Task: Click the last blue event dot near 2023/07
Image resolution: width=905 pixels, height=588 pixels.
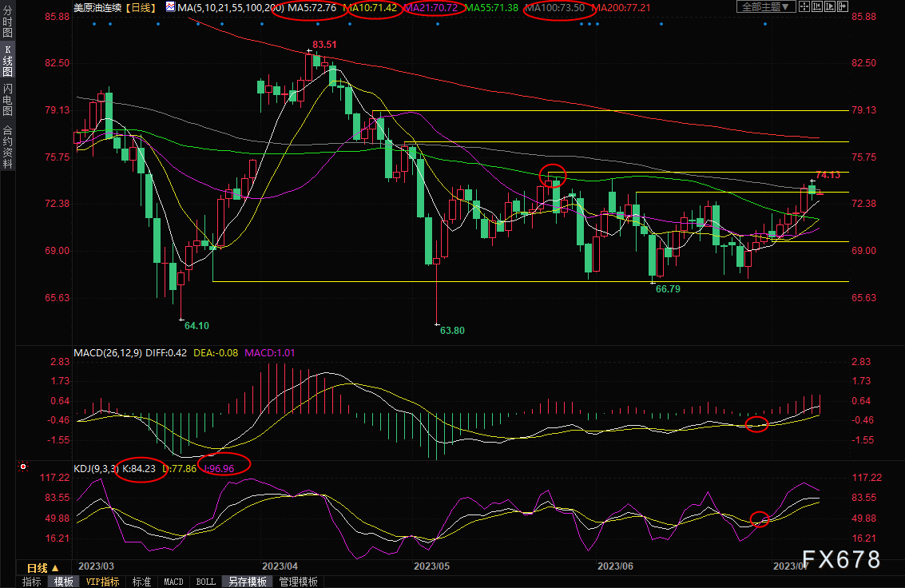Action: tap(765, 24)
